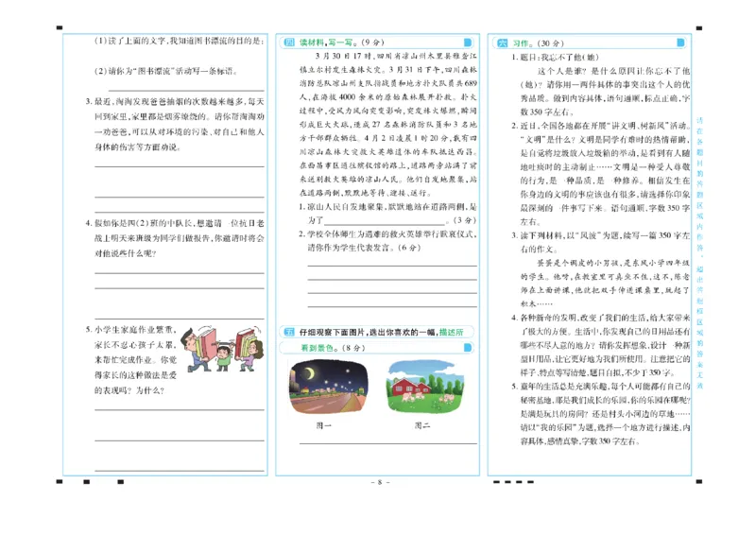Click the page number '- 8 -'
The height and width of the screenshot is (535, 756).
click(380, 482)
